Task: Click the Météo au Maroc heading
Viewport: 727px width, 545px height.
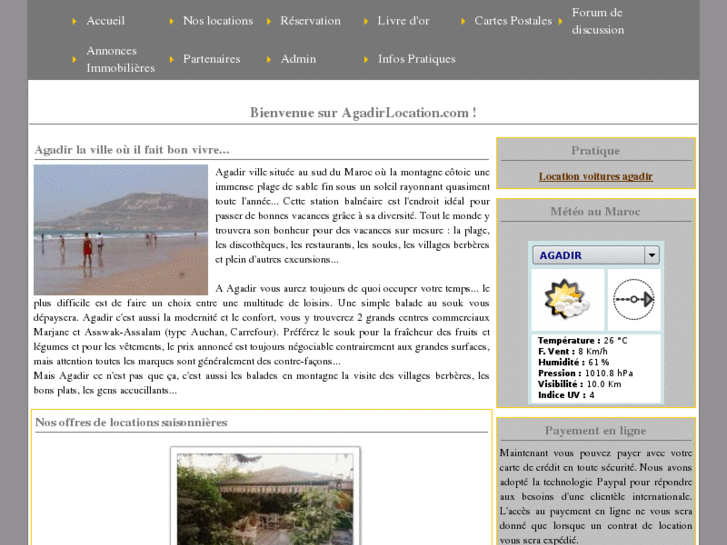Action: coord(595,212)
